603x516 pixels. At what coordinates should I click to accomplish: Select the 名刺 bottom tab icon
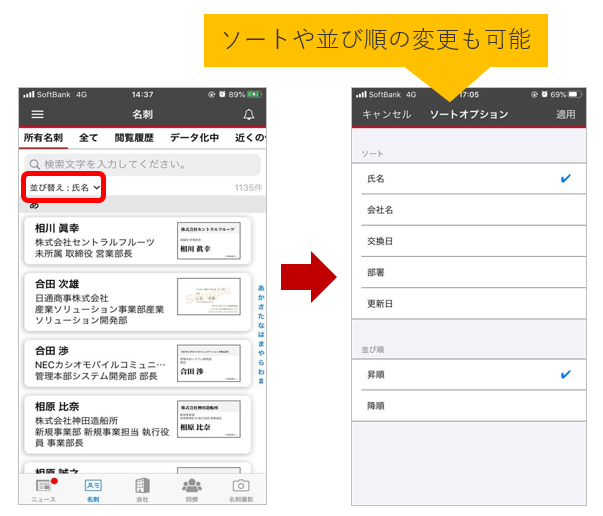(x=93, y=486)
